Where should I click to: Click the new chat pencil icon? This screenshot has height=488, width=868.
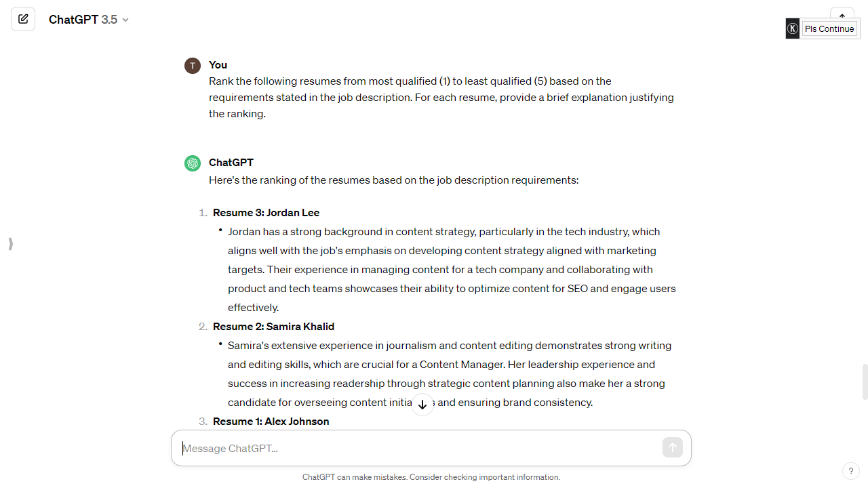pyautogui.click(x=23, y=18)
